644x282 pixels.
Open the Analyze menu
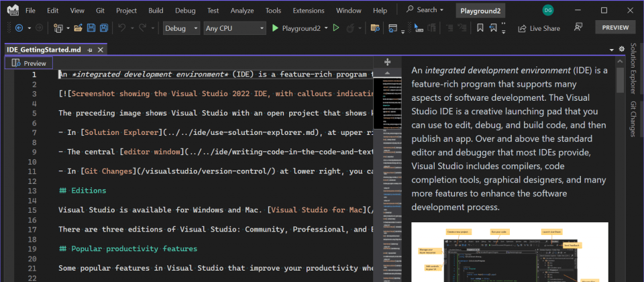pyautogui.click(x=242, y=10)
